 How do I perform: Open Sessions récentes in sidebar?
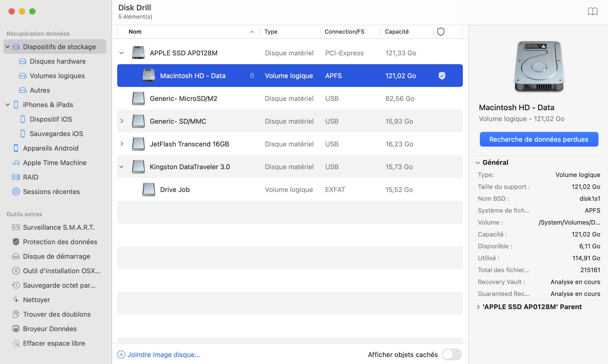46,191
